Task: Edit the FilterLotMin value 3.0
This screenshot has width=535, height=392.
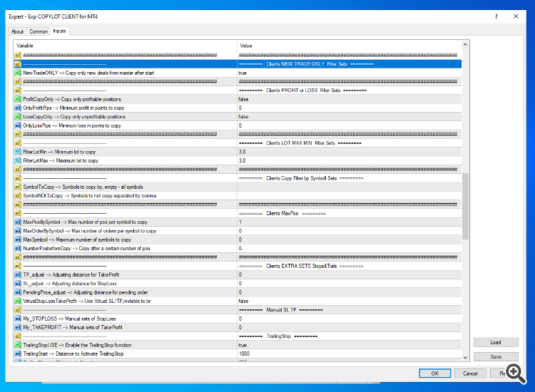Action: tap(350, 152)
